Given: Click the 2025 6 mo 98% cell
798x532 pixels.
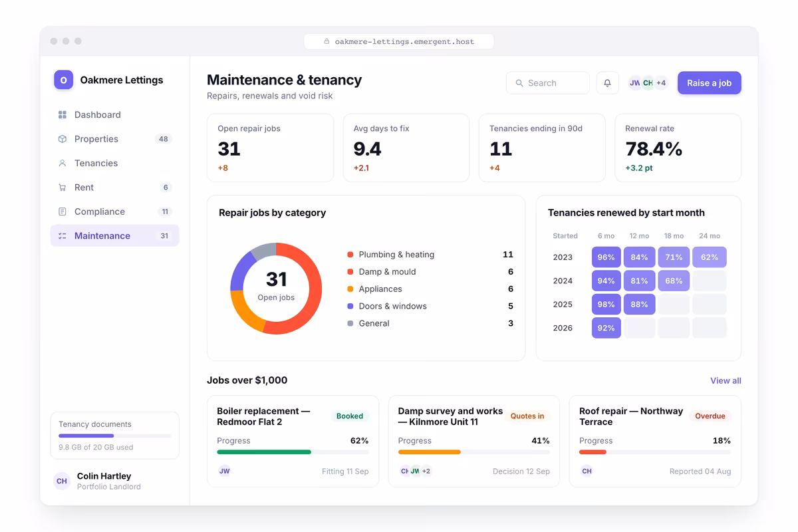Looking at the screenshot, I should pos(606,305).
